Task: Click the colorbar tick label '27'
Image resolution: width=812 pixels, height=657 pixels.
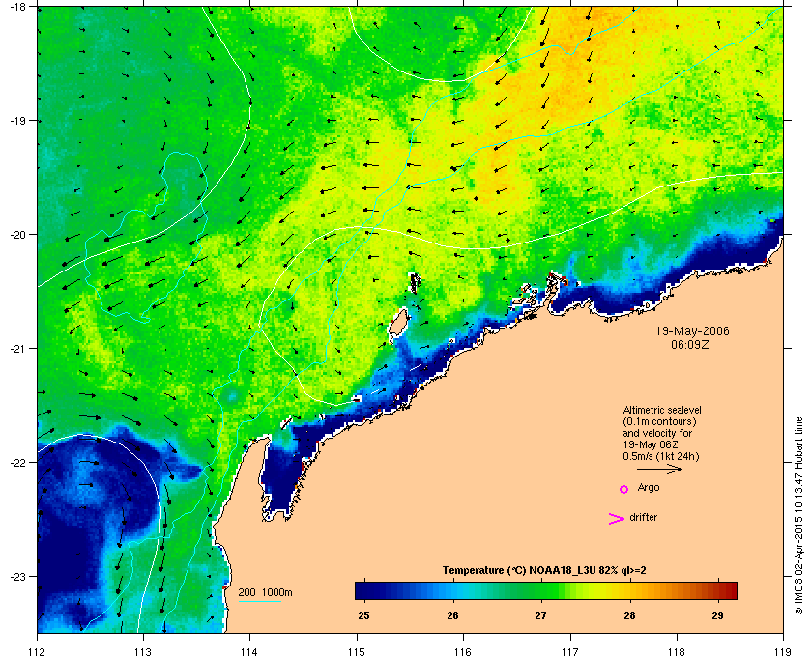Action: [x=541, y=615]
